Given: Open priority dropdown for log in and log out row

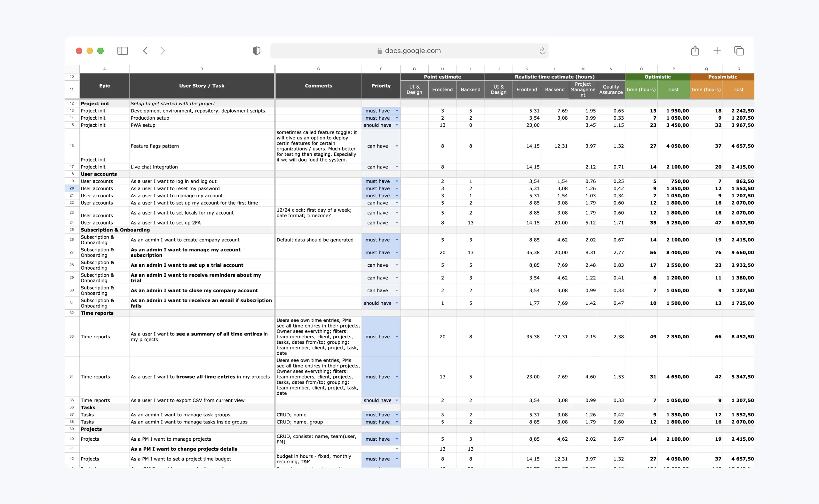Looking at the screenshot, I should point(397,181).
